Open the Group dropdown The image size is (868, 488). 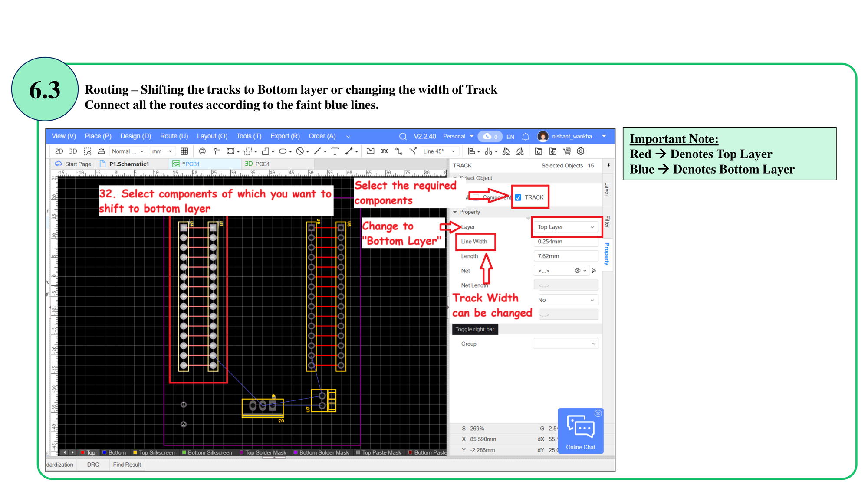(x=566, y=344)
